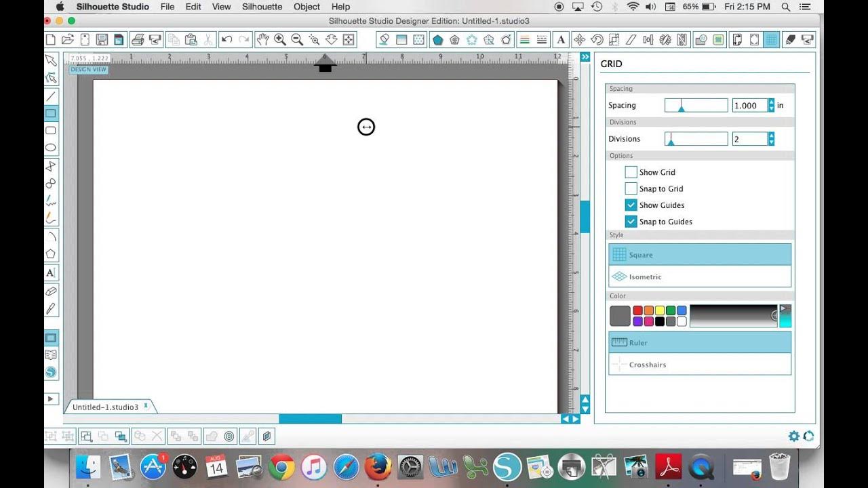Open the Rotate window

[597, 40]
